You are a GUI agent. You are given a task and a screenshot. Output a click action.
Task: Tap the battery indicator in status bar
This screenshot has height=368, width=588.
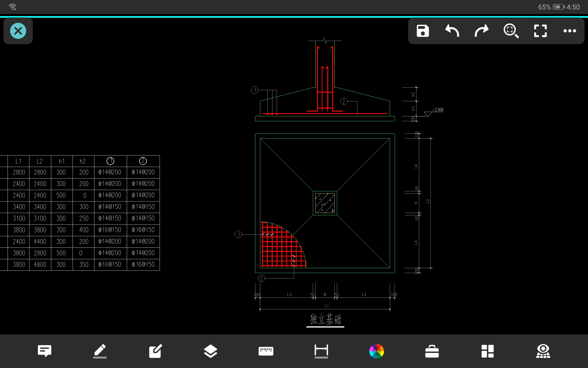tap(558, 7)
